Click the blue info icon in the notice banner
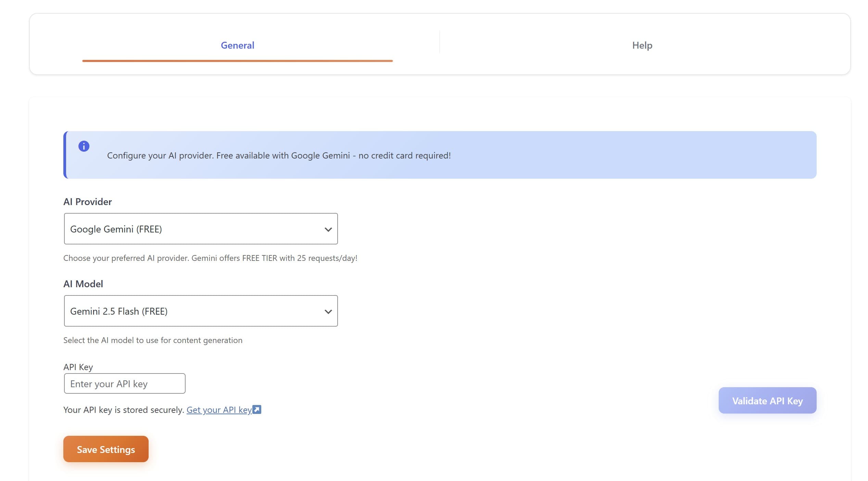The image size is (868, 481). (x=84, y=146)
